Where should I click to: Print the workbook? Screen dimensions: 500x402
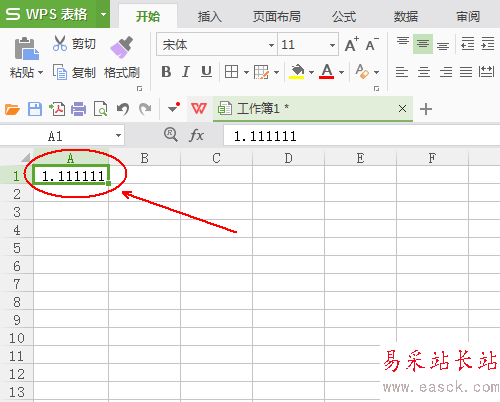78,109
